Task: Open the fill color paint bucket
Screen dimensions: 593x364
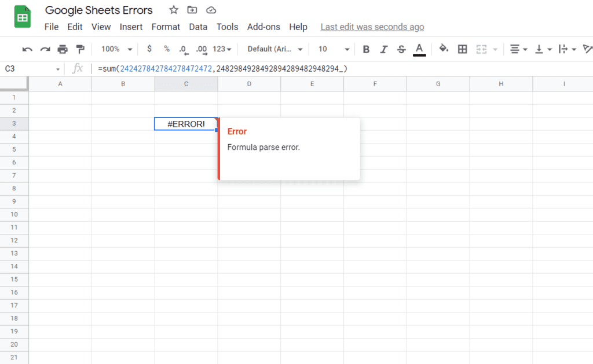Action: pyautogui.click(x=444, y=49)
